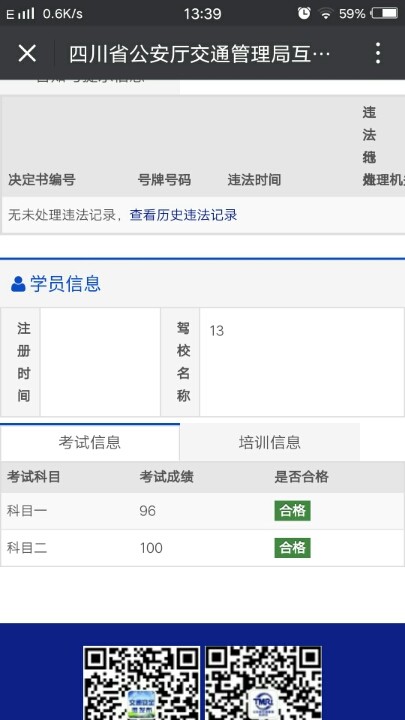The height and width of the screenshot is (720, 405).
Task: Tap the 无未处理违法记录 message
Action: tap(62, 215)
